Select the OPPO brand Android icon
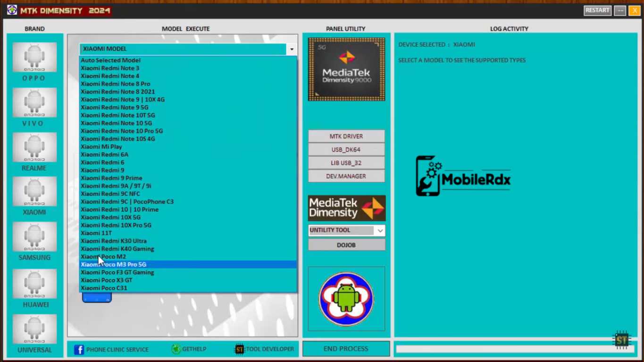The image size is (644, 362). pyautogui.click(x=34, y=57)
